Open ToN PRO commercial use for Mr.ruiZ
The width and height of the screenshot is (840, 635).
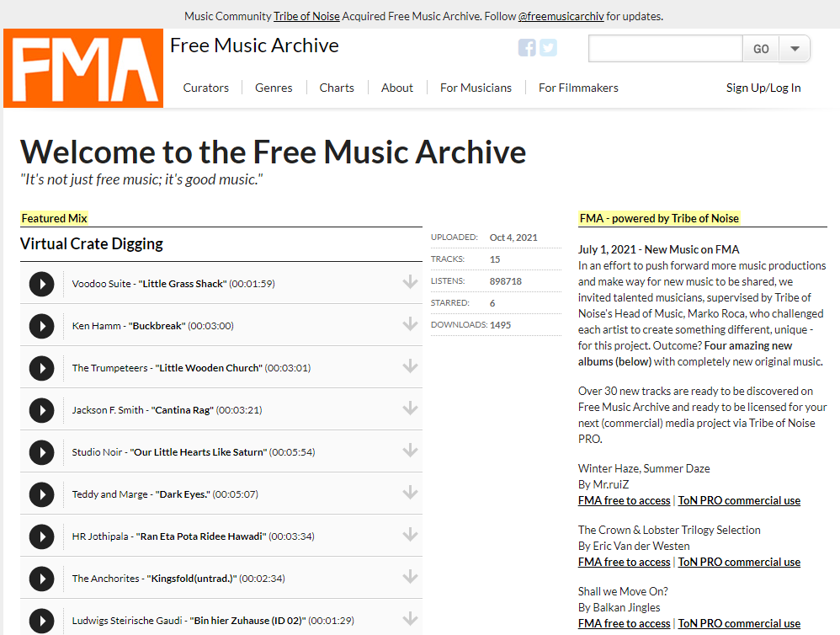coord(739,500)
